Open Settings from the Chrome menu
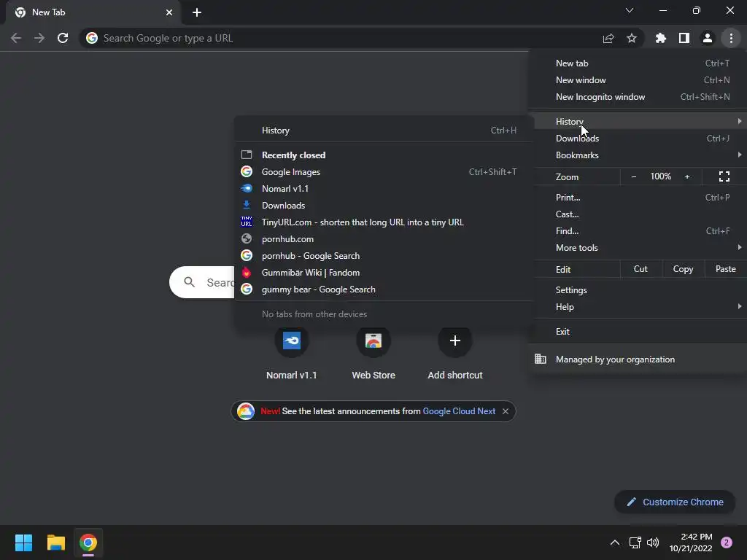Viewport: 747px width, 560px height. click(x=638, y=290)
